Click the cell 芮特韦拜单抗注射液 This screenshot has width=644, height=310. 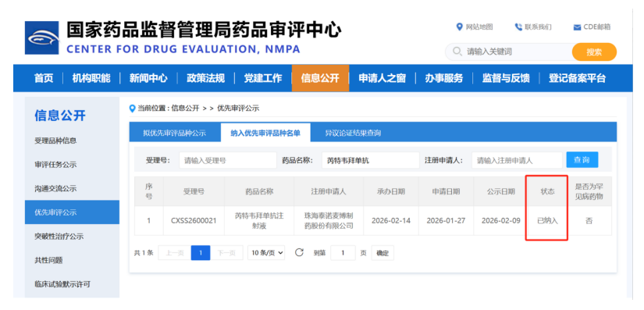coord(259,220)
